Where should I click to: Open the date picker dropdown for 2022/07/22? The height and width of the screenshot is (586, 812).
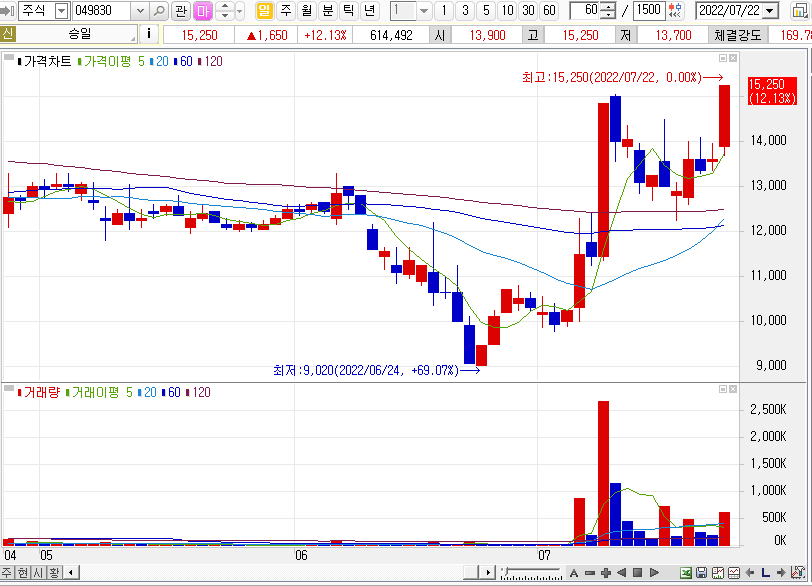coord(771,10)
